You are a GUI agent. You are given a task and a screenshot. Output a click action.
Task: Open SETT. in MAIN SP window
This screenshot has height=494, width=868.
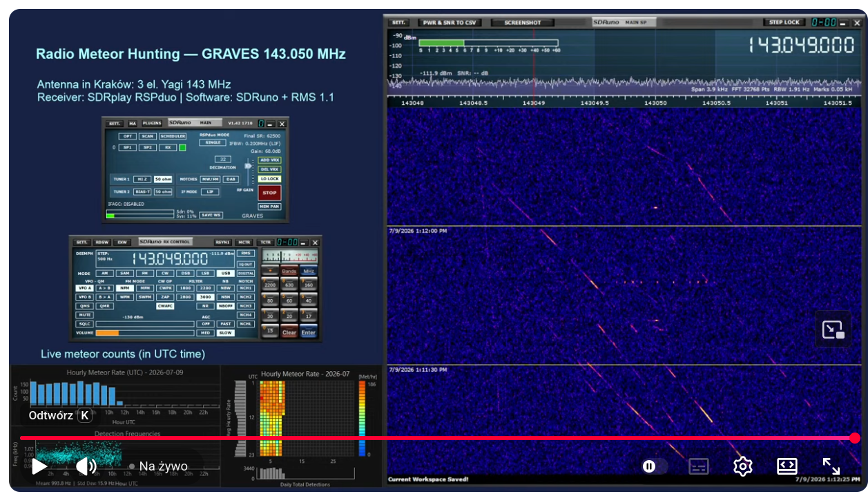(400, 22)
